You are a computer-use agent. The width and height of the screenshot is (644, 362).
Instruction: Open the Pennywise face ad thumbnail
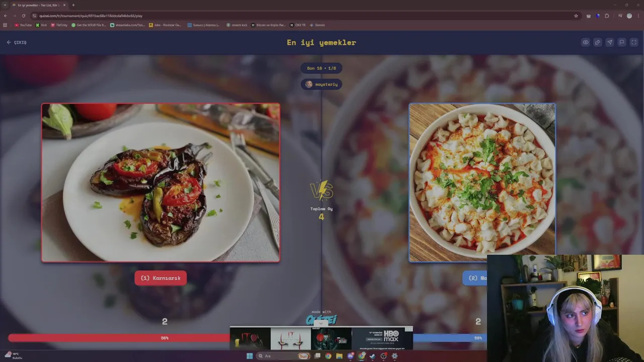click(291, 338)
